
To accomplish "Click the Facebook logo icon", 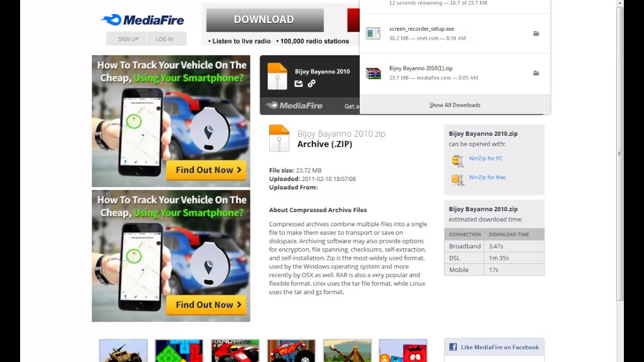I will coord(453,347).
